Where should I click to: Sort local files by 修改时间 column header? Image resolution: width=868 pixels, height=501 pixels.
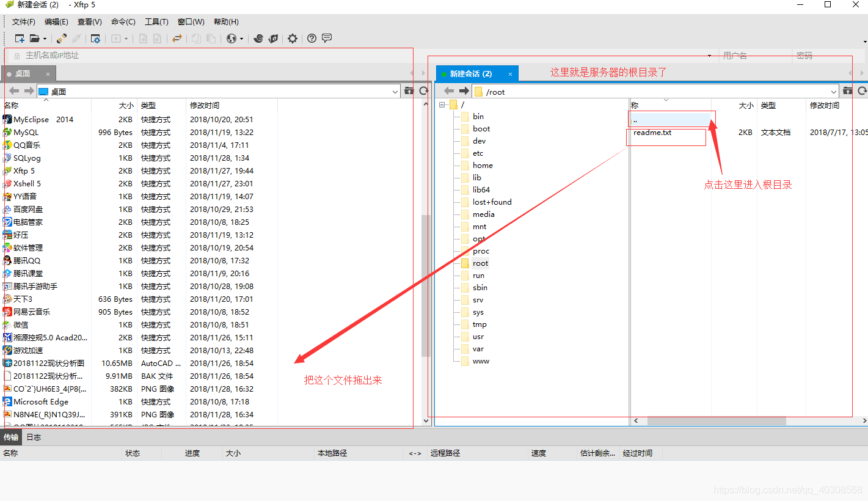231,106
